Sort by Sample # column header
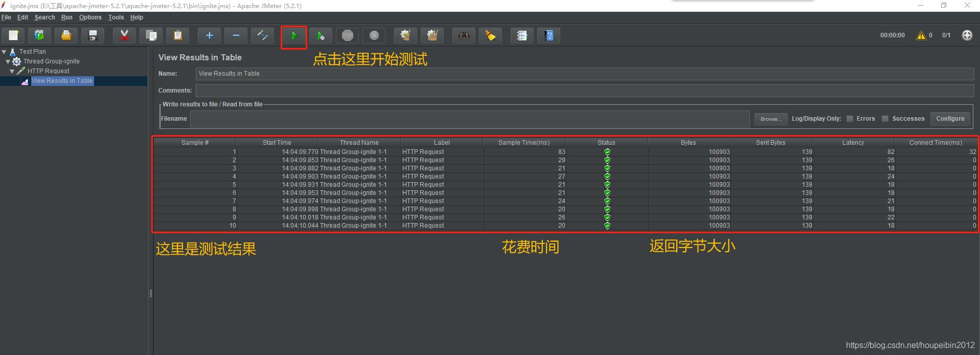This screenshot has width=980, height=355. coord(195,143)
